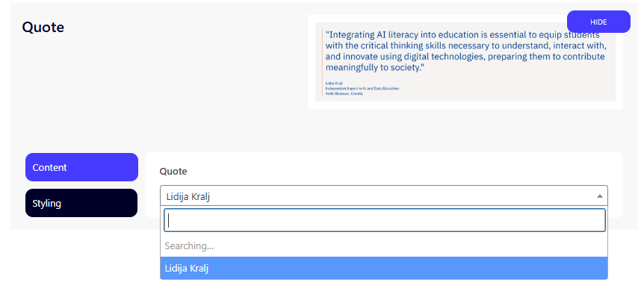Click "and innovate using digital" preview line
Screen dimensions: 644x291
point(465,56)
